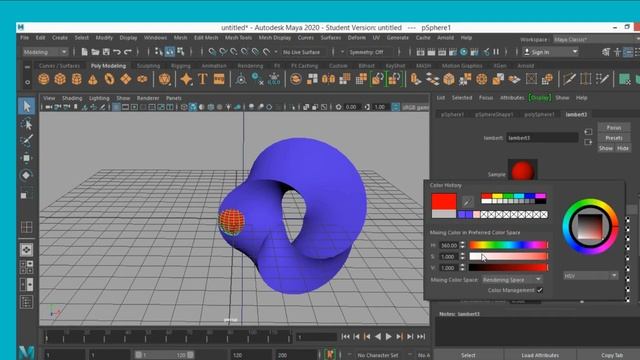Switch to the Sculpting shelf tab
This screenshot has width=640, height=360.
click(x=148, y=66)
